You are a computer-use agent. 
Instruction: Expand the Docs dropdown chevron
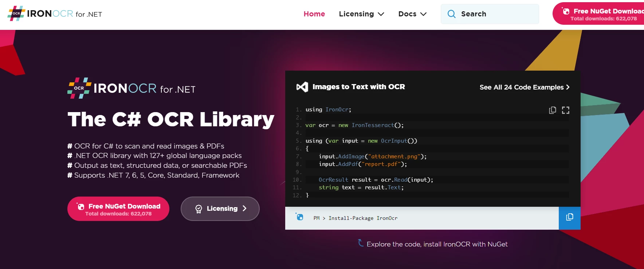tap(423, 14)
